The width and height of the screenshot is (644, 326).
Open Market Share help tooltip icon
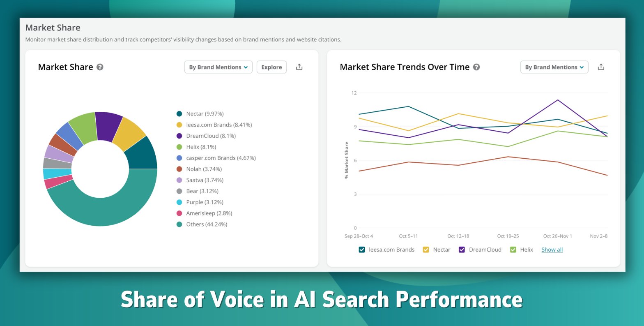[100, 67]
